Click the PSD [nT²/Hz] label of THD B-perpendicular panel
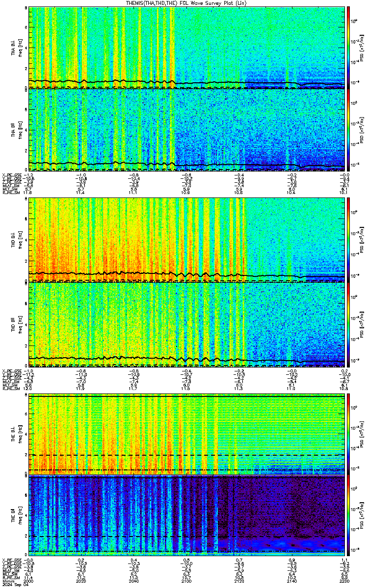This screenshot has height=588, width=368. click(x=363, y=240)
